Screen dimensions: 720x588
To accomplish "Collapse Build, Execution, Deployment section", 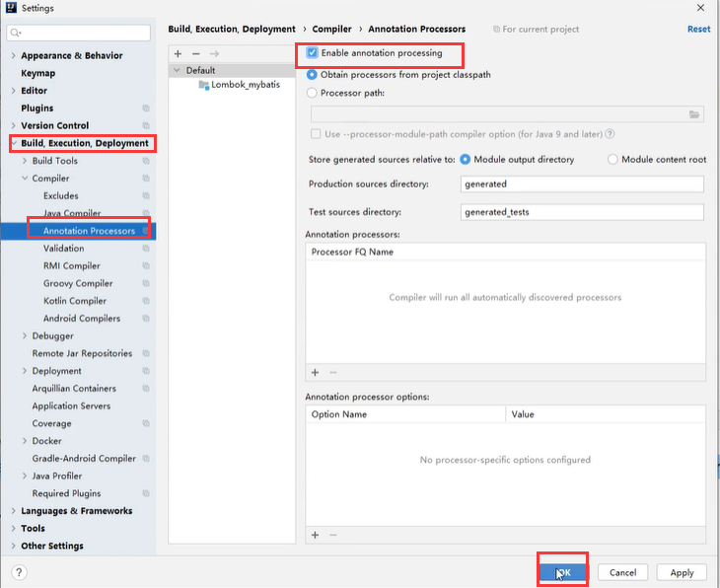I will 14,143.
